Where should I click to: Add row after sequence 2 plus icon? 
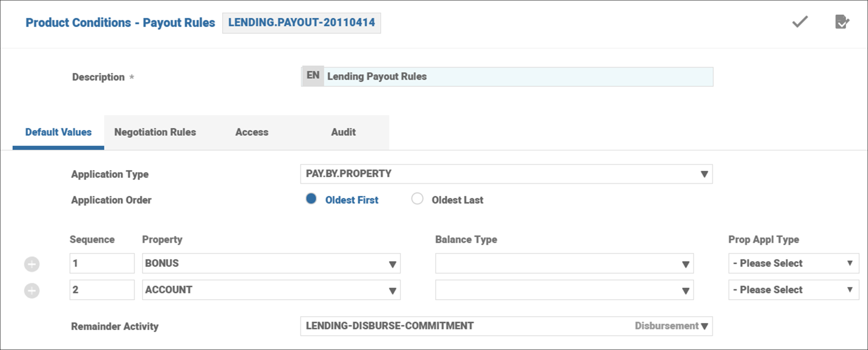[x=32, y=290]
